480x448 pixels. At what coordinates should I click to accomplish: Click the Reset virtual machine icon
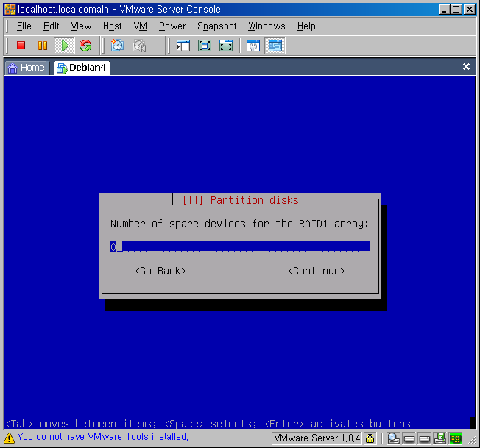[85, 46]
